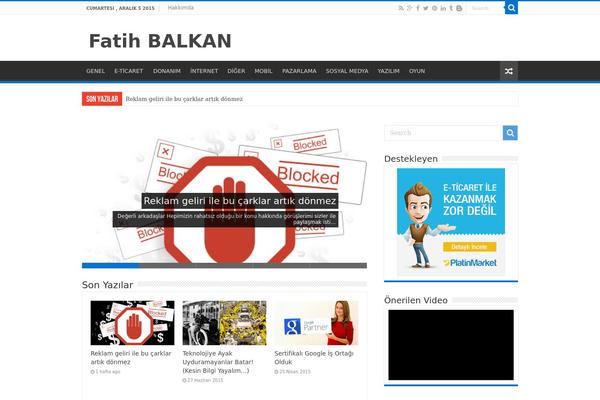Click the red SON YAZILAR ticker label
600x400 pixels.
pyautogui.click(x=102, y=99)
